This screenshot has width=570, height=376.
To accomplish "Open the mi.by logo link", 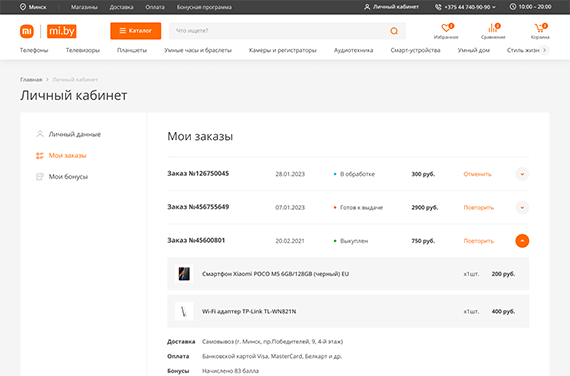I will pyautogui.click(x=62, y=31).
